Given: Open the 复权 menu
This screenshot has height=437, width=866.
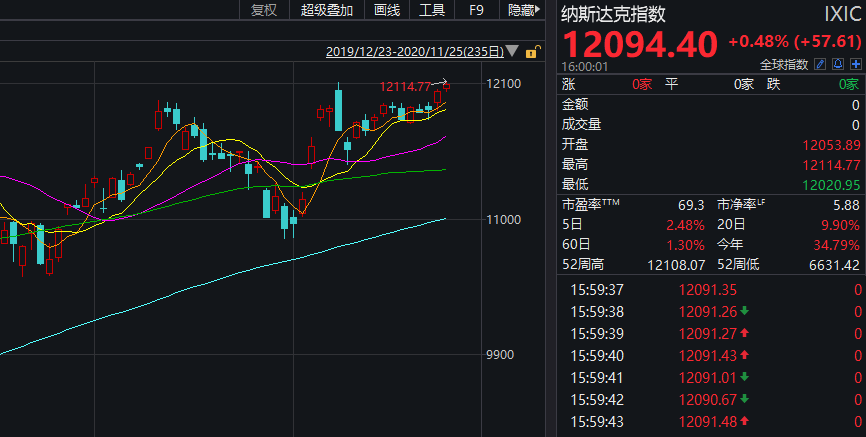Looking at the screenshot, I should pos(264,10).
